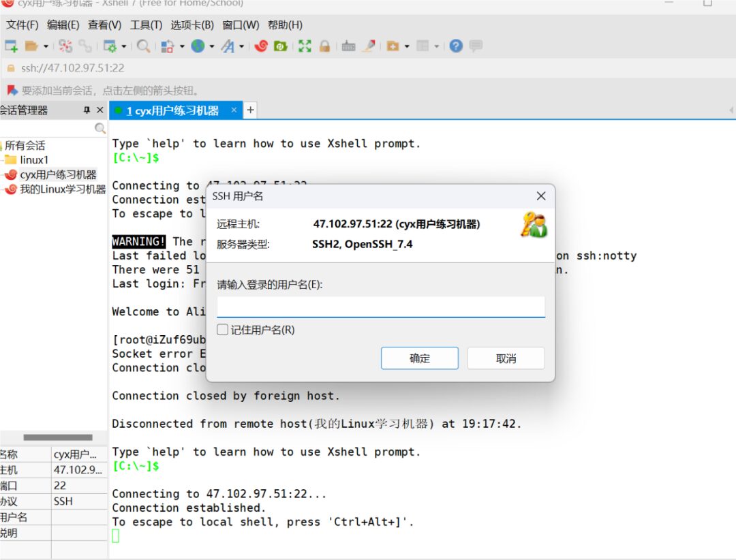Open the 帮助(H) menu
Image resolution: width=736 pixels, height=560 pixels.
(x=285, y=25)
